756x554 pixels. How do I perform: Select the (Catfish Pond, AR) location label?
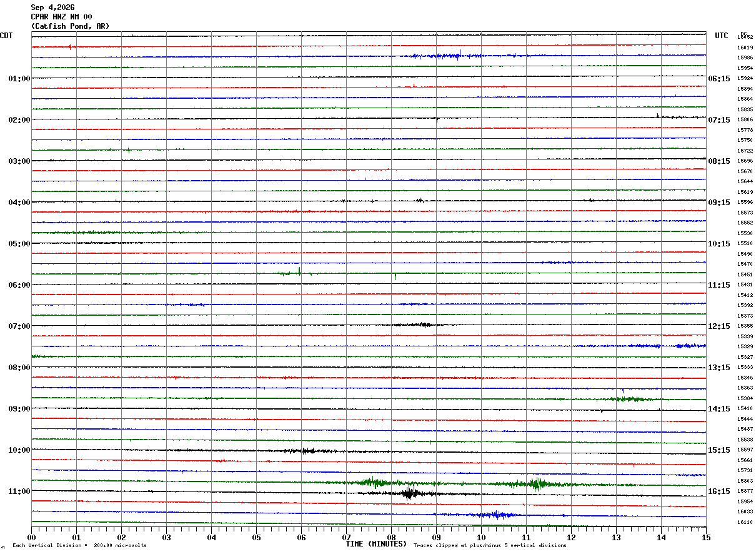click(70, 26)
